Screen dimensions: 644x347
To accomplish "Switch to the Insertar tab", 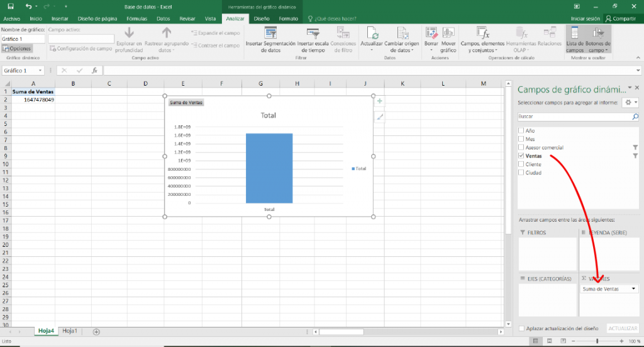I will click(x=60, y=19).
